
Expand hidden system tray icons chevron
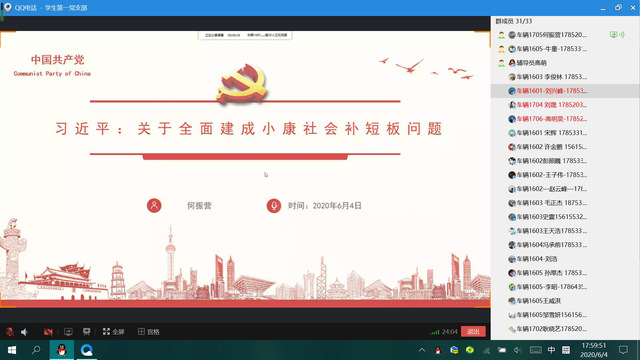422,350
